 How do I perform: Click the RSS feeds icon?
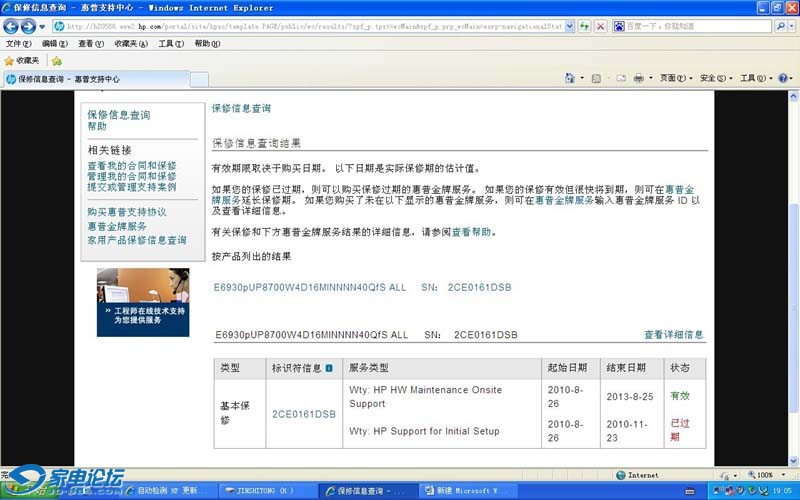pos(596,78)
